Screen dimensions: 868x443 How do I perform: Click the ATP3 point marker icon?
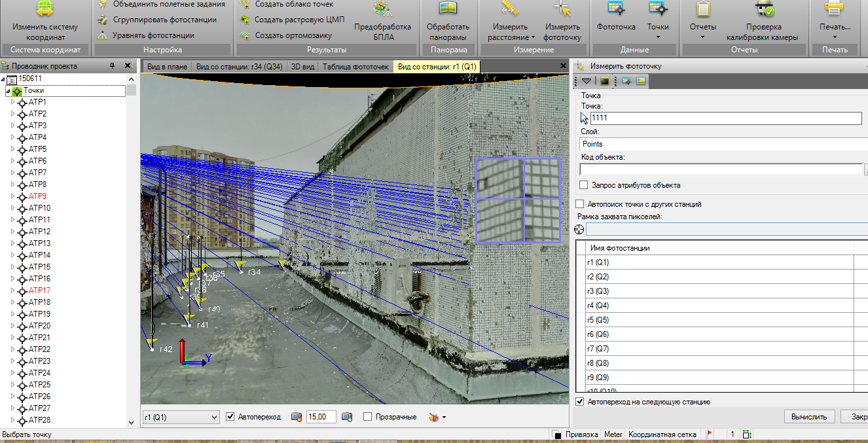(22, 126)
